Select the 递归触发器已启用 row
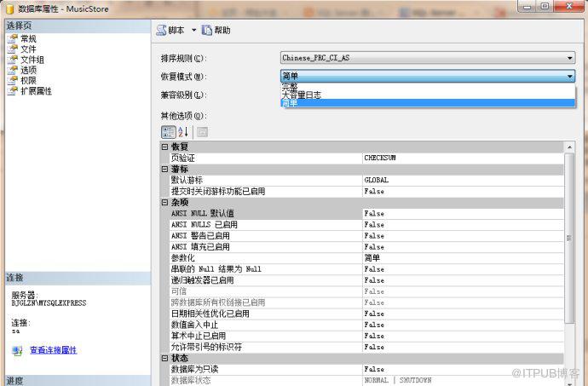Viewport: 588px width, 386px height. point(366,280)
